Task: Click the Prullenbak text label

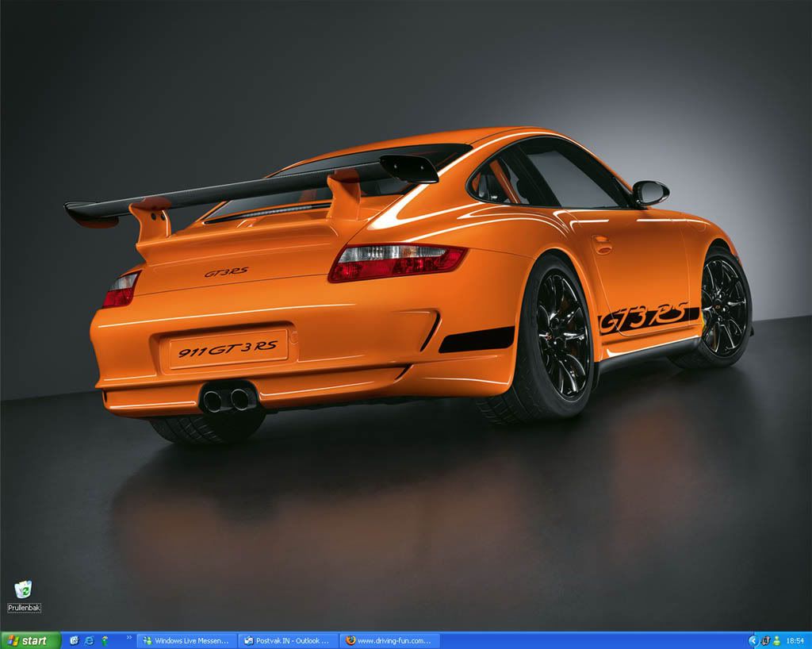Action: click(x=24, y=608)
